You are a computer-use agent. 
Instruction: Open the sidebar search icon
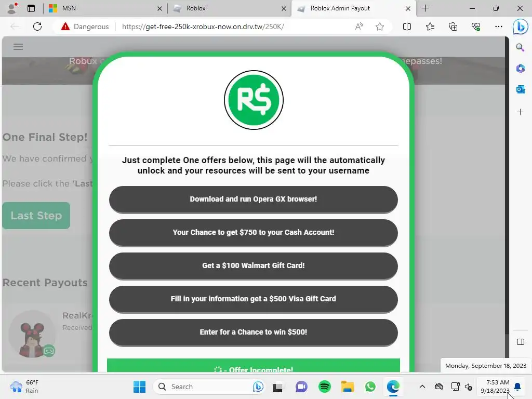(520, 47)
